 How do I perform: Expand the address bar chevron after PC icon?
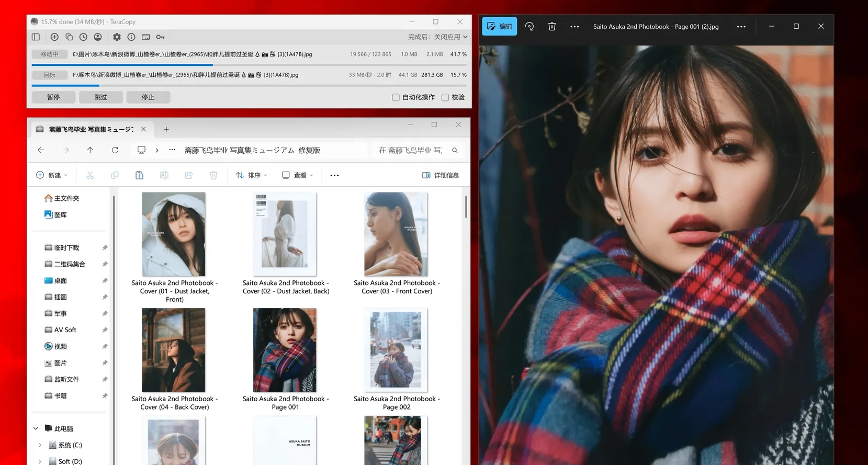157,150
